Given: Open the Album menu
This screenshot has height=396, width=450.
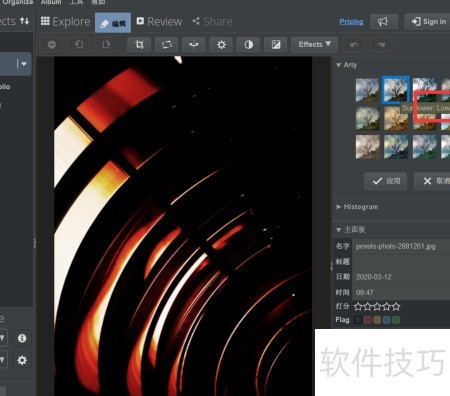Looking at the screenshot, I should (51, 2).
